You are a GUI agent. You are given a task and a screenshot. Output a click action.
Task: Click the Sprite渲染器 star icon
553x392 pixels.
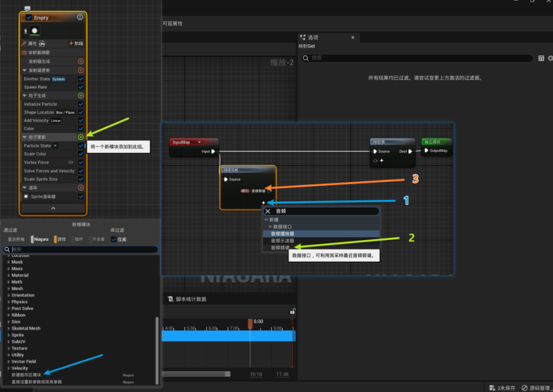click(26, 197)
